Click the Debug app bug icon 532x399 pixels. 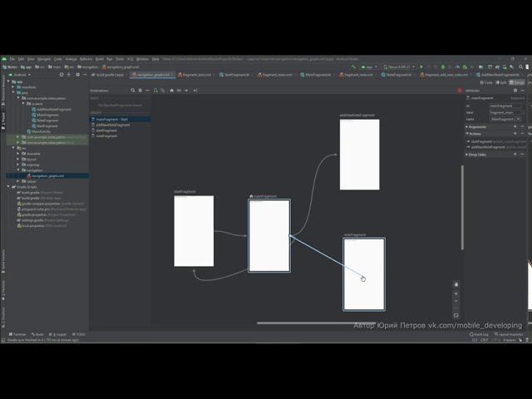tap(443, 66)
